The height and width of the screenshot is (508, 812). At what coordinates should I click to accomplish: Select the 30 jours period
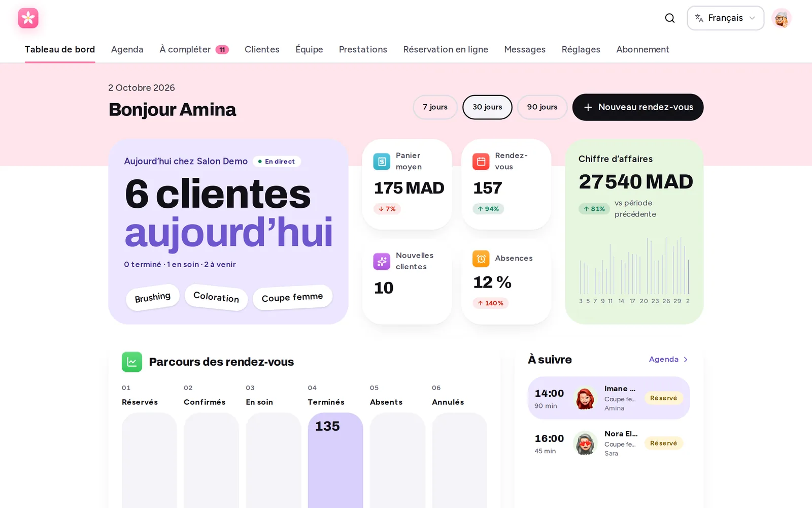click(487, 107)
